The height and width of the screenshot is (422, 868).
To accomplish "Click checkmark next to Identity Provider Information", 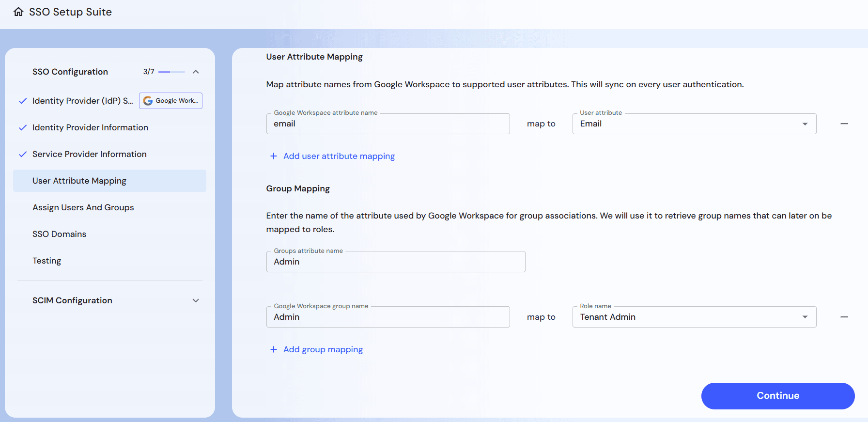I will coord(22,128).
